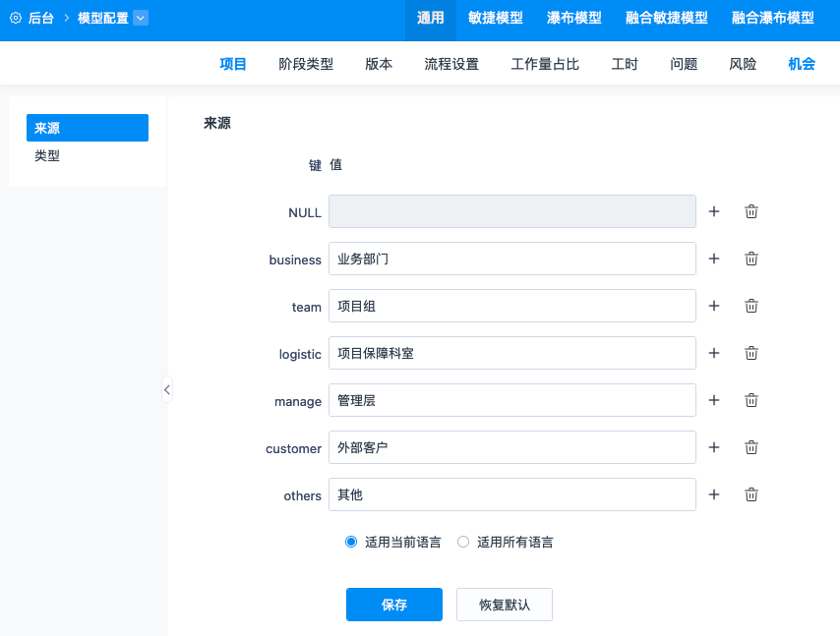Go to the 风险 section

click(x=743, y=64)
